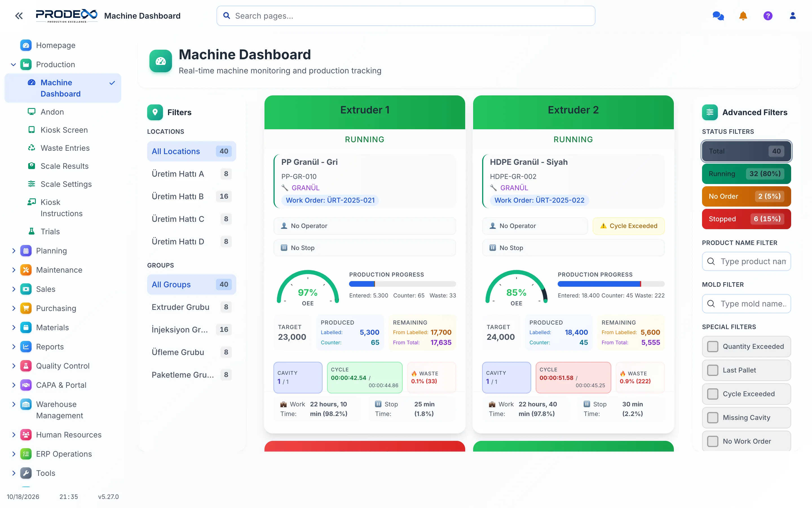Open the user profile icon

[793, 16]
